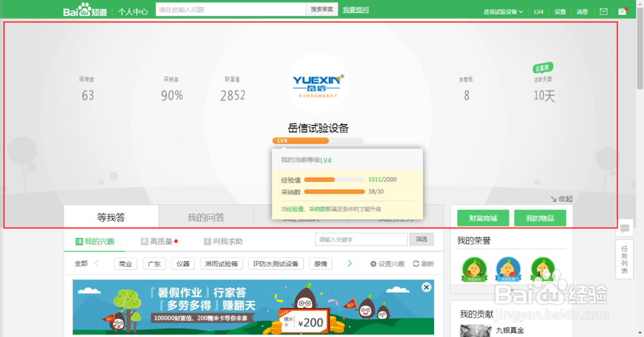Focus the 请输入关键字 keyword field
The width and height of the screenshot is (644, 337).
(x=361, y=239)
